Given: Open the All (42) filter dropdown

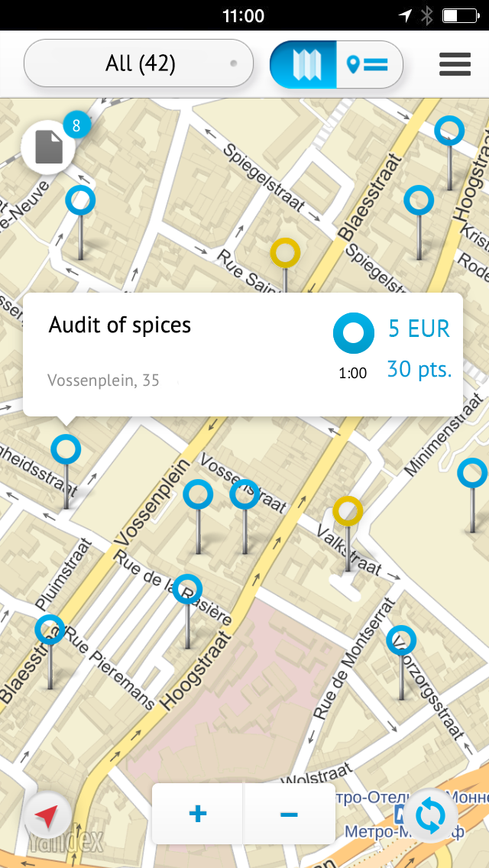Looking at the screenshot, I should tap(138, 63).
